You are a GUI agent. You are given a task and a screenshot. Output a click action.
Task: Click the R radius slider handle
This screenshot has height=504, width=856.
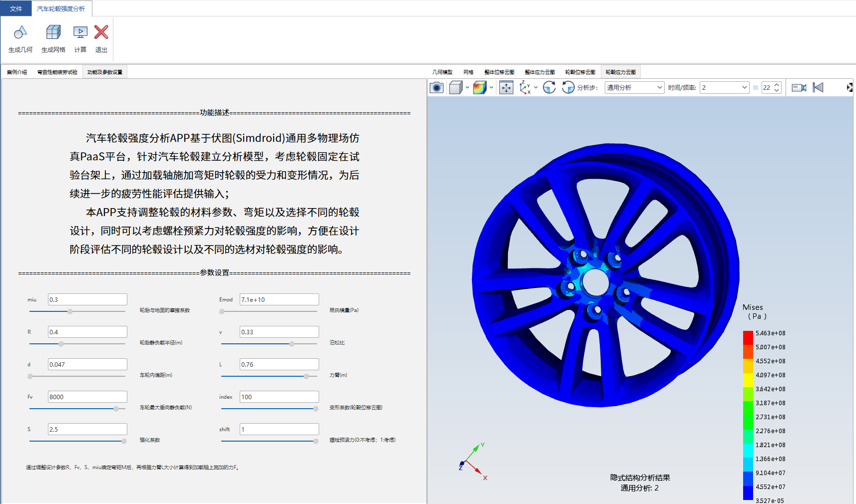coord(61,344)
